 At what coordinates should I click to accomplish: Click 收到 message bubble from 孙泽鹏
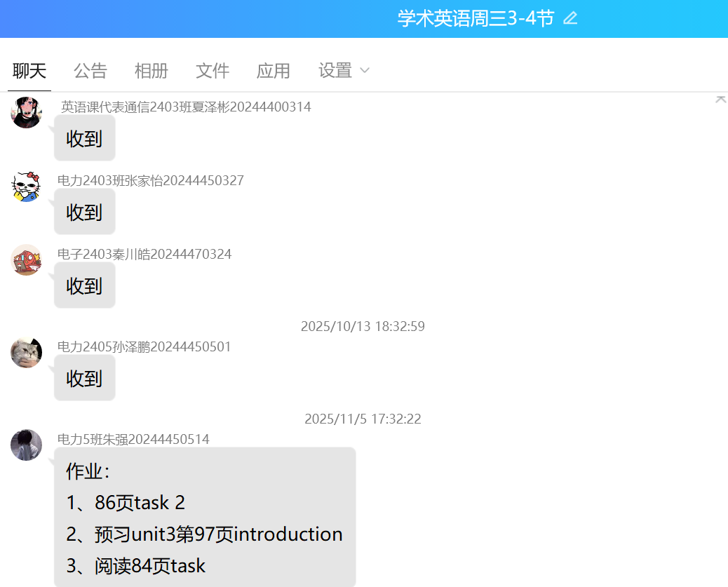(84, 379)
